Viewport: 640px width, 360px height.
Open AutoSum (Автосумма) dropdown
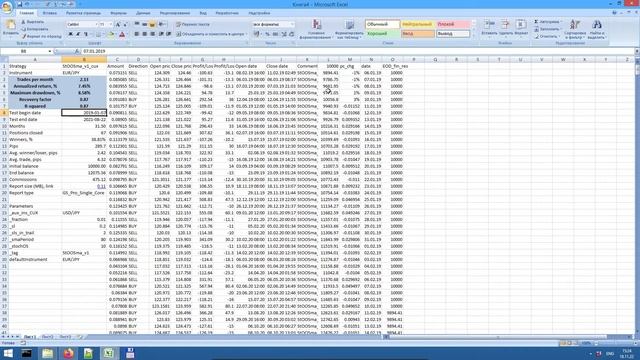[x=548, y=22]
